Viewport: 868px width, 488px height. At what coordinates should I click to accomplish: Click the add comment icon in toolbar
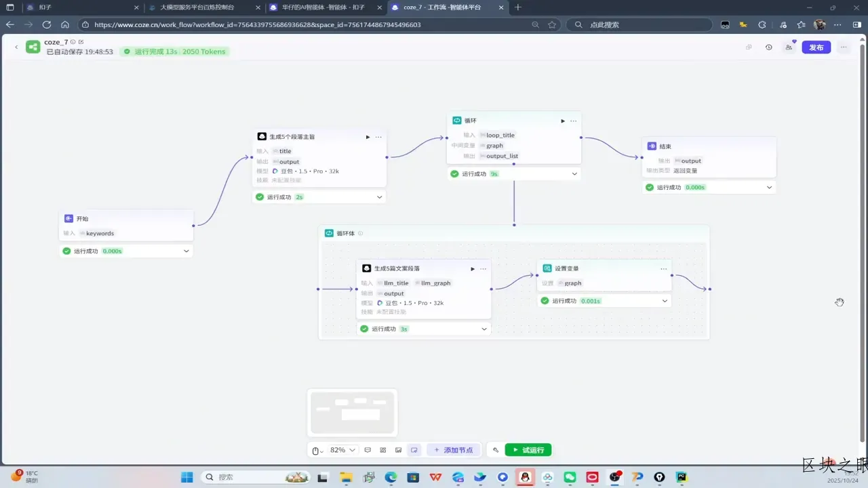click(368, 450)
